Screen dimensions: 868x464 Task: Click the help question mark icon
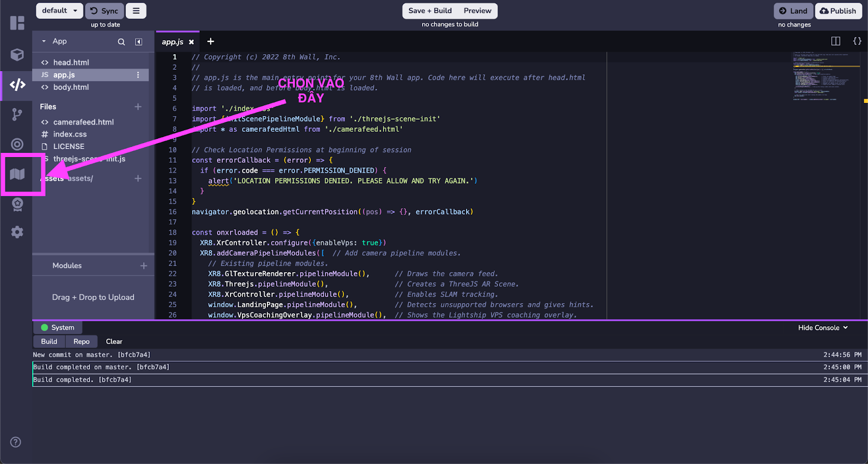pos(16,442)
